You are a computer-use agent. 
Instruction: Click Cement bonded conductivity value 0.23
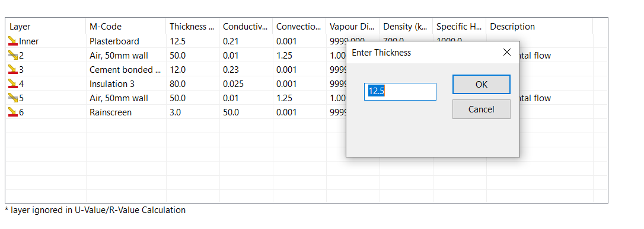click(231, 70)
